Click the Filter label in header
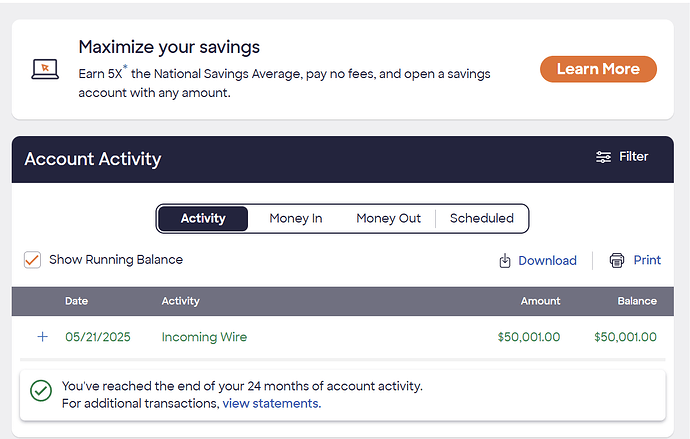690x439 pixels. 633,157
